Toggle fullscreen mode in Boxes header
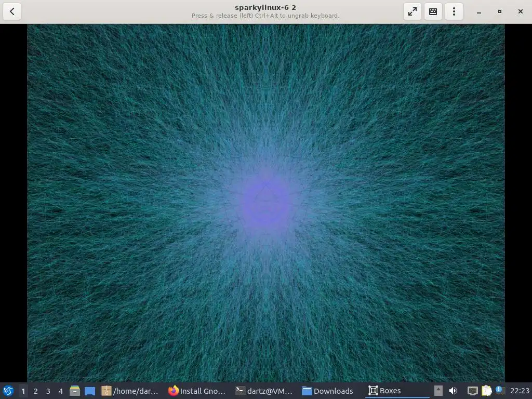Image resolution: width=532 pixels, height=399 pixels. click(412, 11)
